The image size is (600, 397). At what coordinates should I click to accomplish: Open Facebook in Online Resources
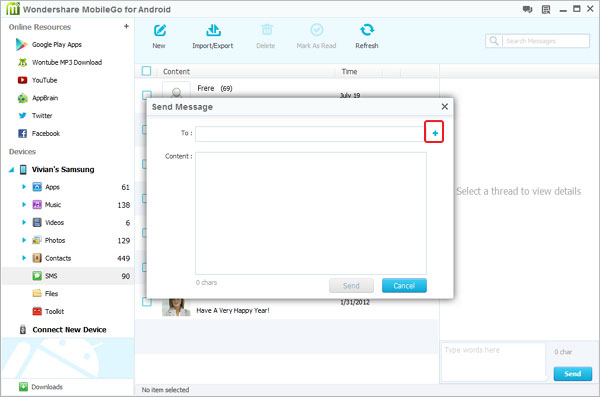pyautogui.click(x=39, y=133)
